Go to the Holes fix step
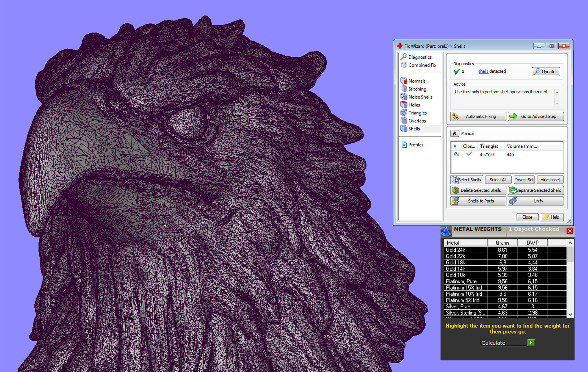Screen dimensions: 588x372 (414, 105)
